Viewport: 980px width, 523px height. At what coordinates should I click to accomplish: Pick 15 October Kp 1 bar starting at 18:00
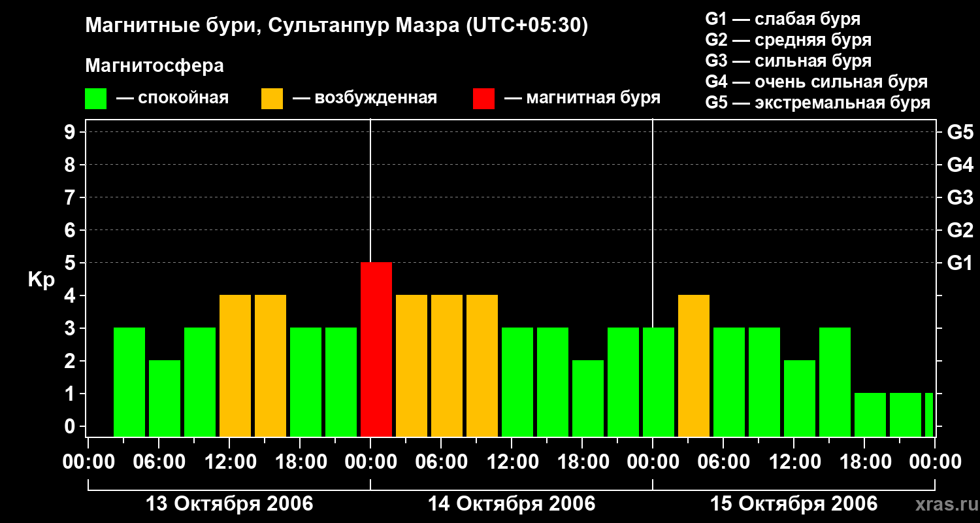tap(870, 415)
